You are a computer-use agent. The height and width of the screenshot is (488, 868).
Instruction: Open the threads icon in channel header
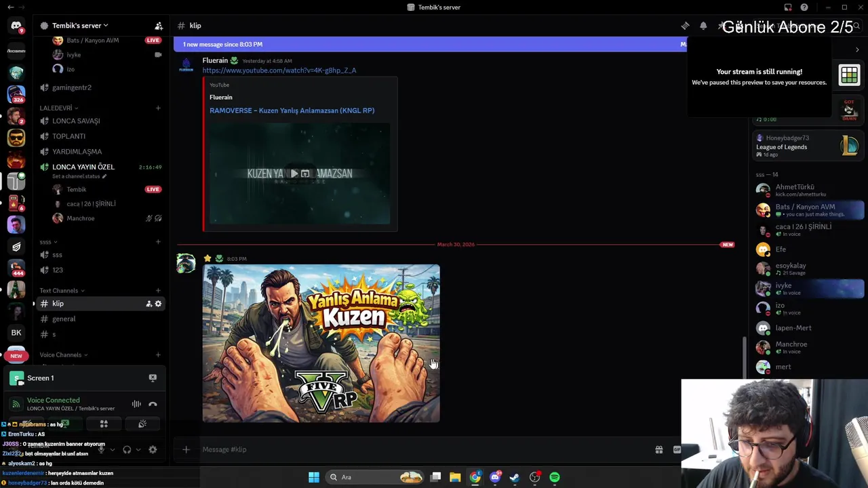(686, 26)
